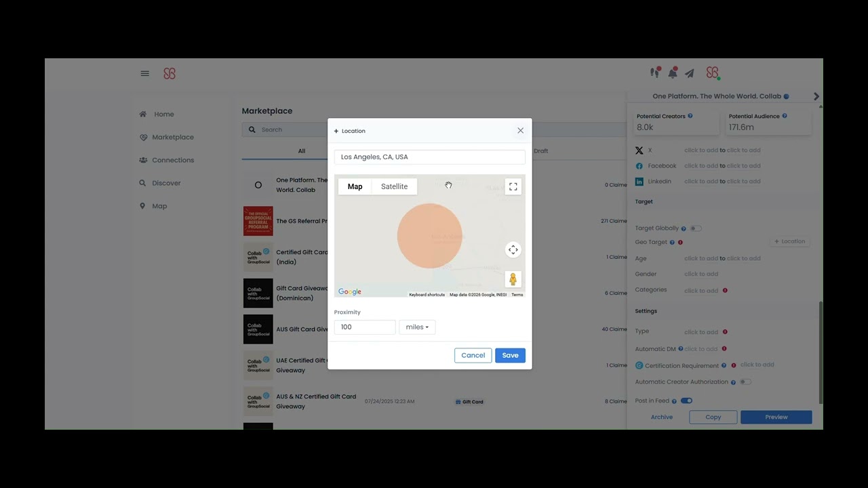868x488 pixels.
Task: Select the All tab in Marketplace
Action: (302, 151)
